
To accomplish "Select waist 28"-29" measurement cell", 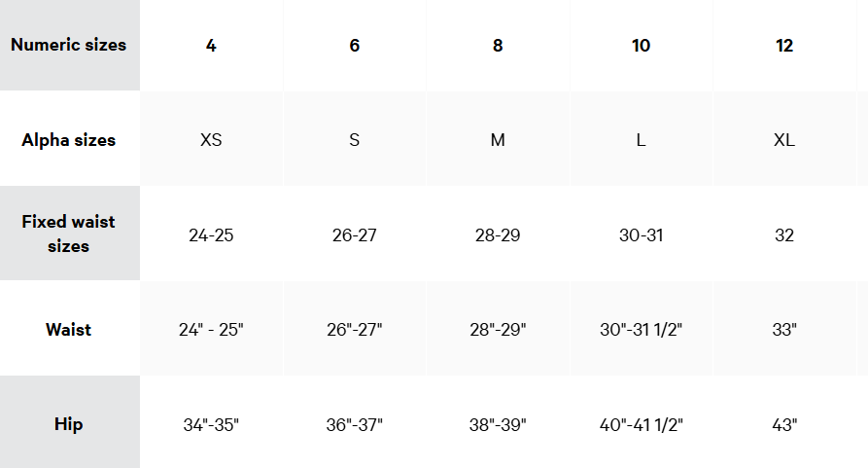I will coord(498,329).
